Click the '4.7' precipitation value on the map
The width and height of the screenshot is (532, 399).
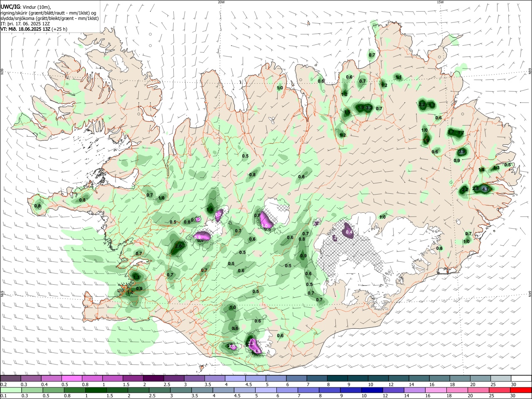pyautogui.click(x=485, y=189)
